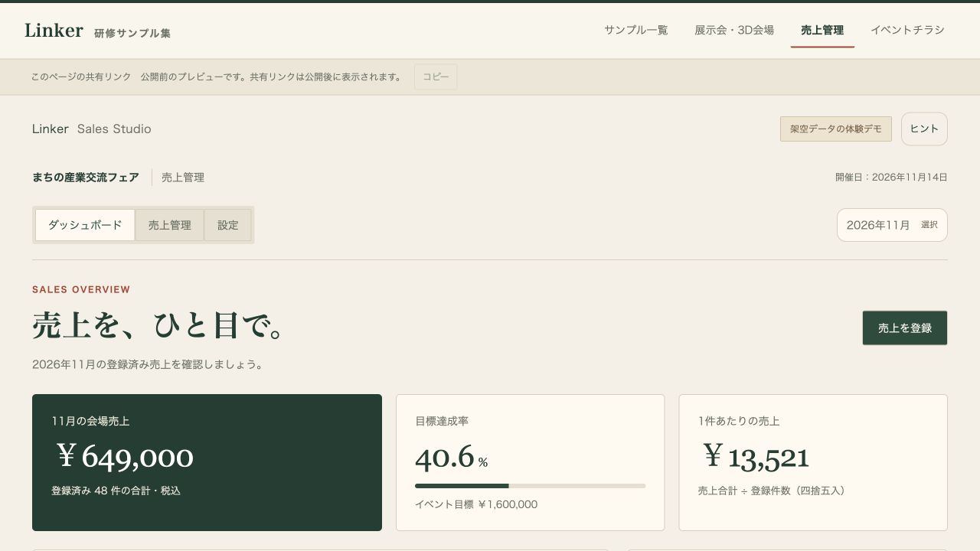
Task: Open the 2026年11月 month selector
Action: click(892, 225)
